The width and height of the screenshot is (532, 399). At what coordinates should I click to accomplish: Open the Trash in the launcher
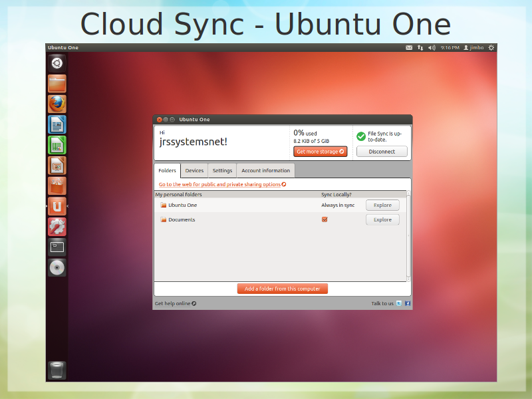coord(57,370)
